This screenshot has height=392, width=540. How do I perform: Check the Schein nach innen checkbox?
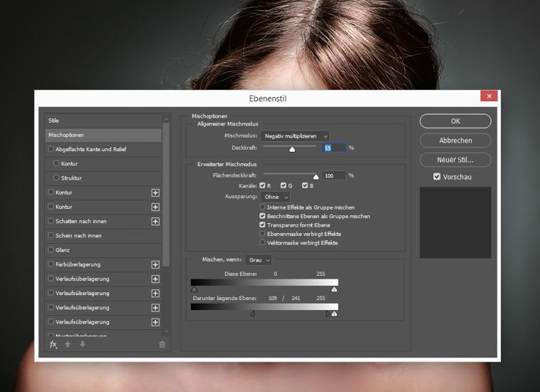(x=51, y=235)
